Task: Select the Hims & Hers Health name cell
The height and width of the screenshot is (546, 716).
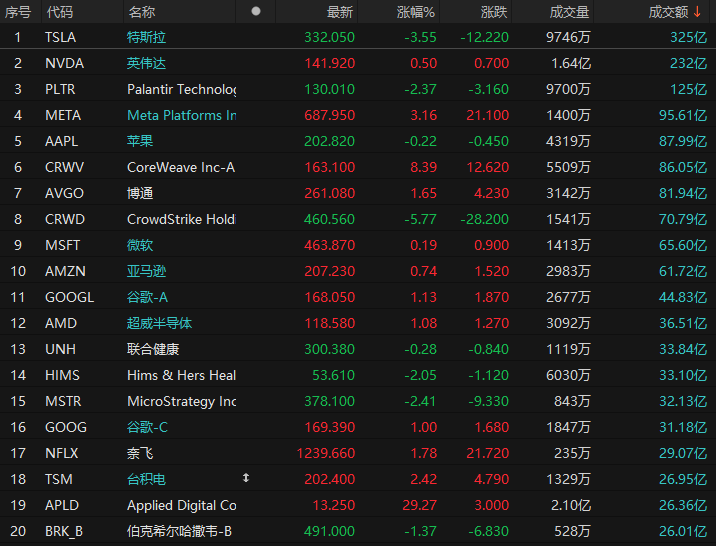Action: tap(181, 375)
